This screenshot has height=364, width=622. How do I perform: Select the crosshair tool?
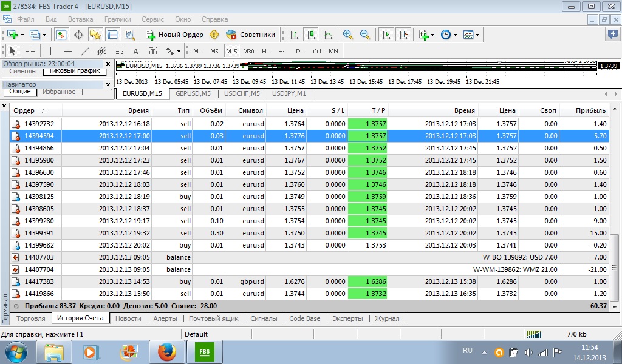coord(30,51)
